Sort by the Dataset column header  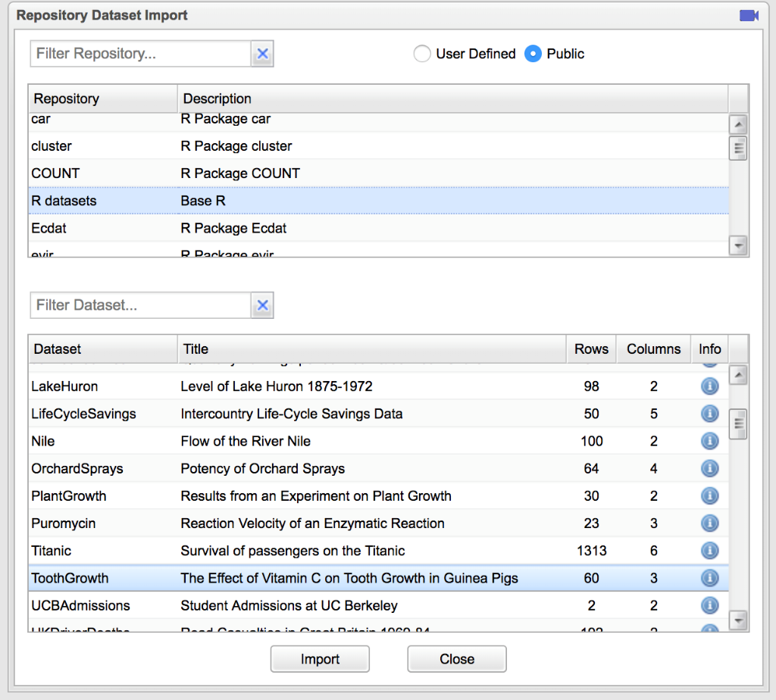click(x=103, y=348)
